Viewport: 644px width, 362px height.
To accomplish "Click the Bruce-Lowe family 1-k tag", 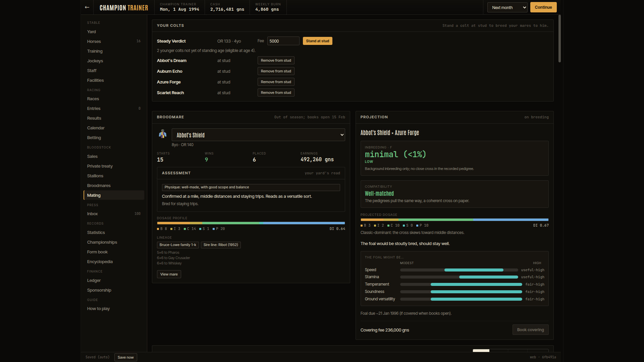I will [178, 245].
